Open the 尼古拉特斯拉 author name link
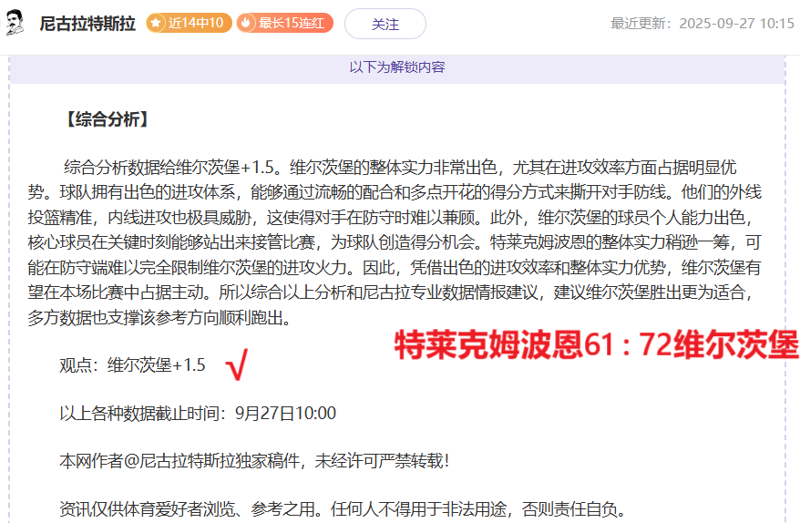This screenshot has width=800, height=523. point(88,23)
